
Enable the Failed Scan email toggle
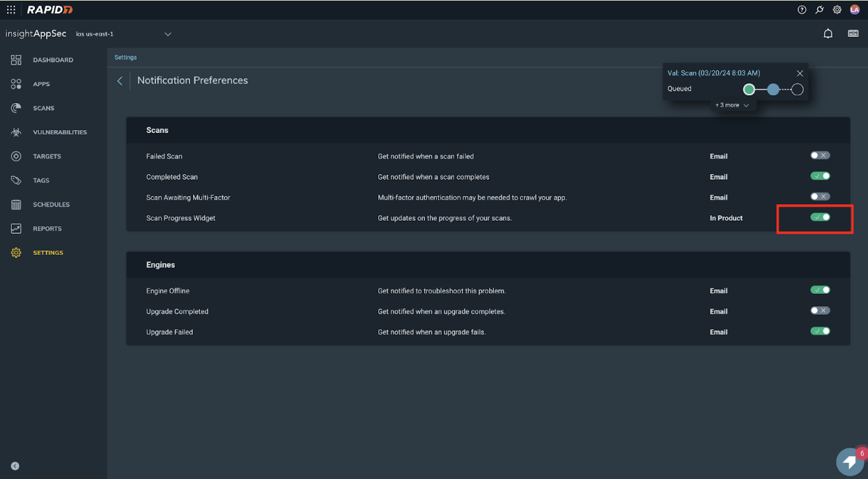[x=820, y=156]
